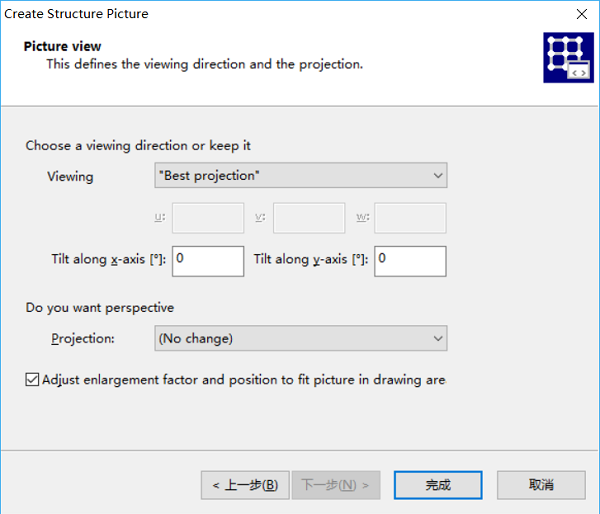The height and width of the screenshot is (514, 600).
Task: Click the 上一步(B) back button
Action: tap(245, 485)
